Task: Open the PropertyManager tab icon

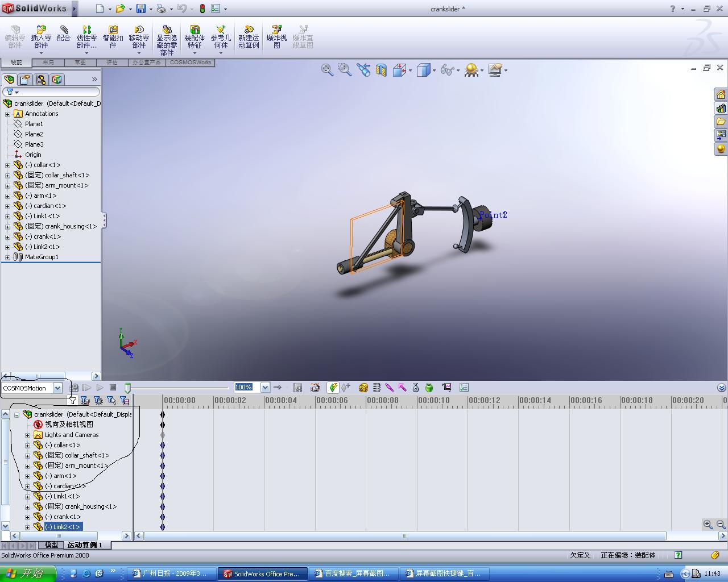Action: [25, 80]
